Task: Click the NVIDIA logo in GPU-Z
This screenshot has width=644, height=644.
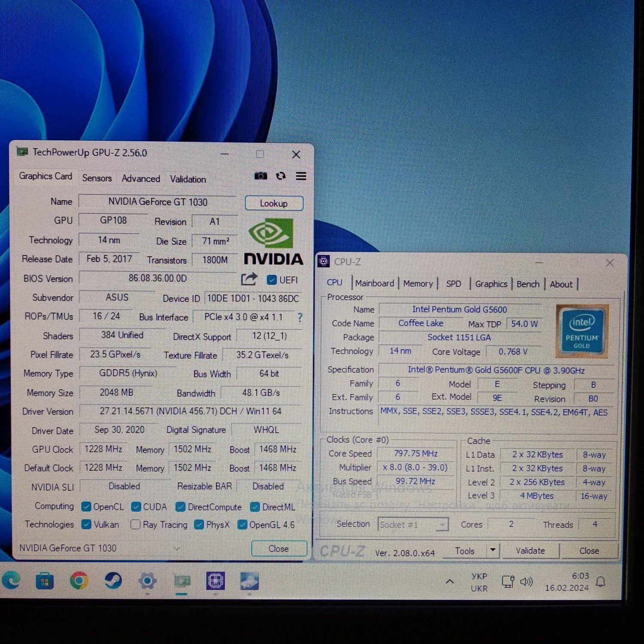Action: (274, 241)
